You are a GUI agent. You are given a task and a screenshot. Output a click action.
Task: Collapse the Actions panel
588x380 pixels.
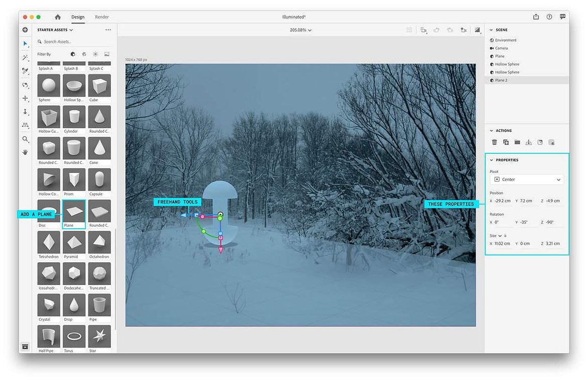click(491, 131)
